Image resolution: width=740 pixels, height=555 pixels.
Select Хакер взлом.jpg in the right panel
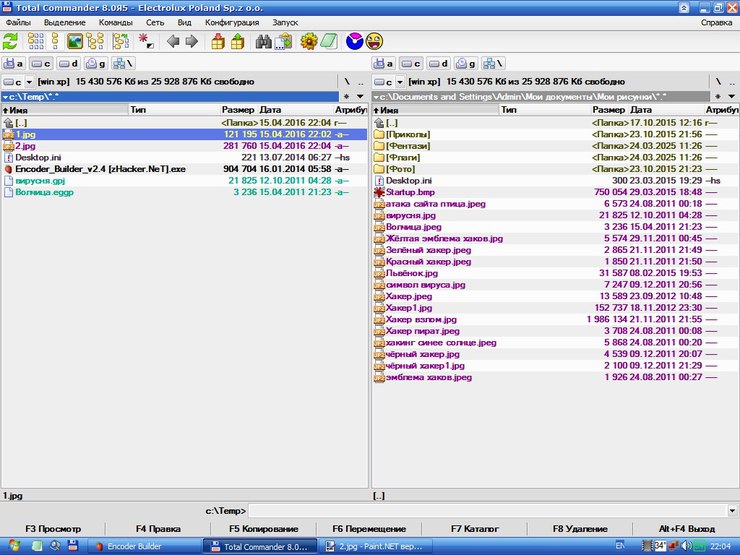pos(555,320)
